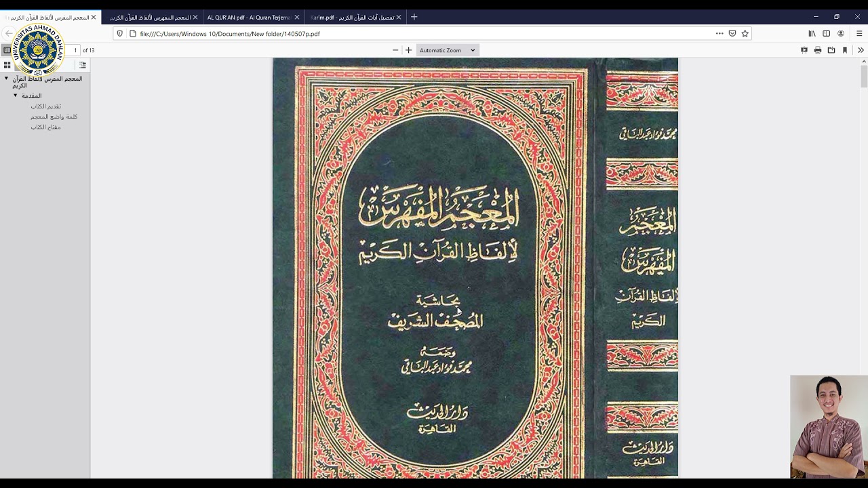Close the second المعجم المفهرس tab
868x488 pixels.
tap(195, 17)
